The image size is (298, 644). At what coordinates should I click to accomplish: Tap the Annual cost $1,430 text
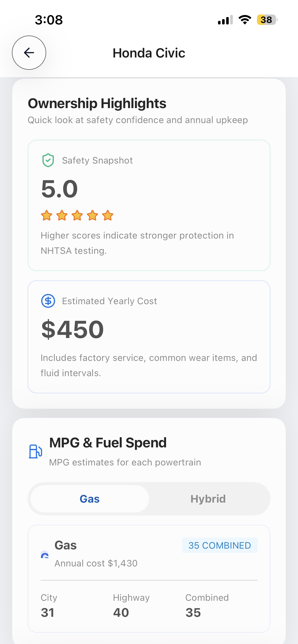(96, 563)
